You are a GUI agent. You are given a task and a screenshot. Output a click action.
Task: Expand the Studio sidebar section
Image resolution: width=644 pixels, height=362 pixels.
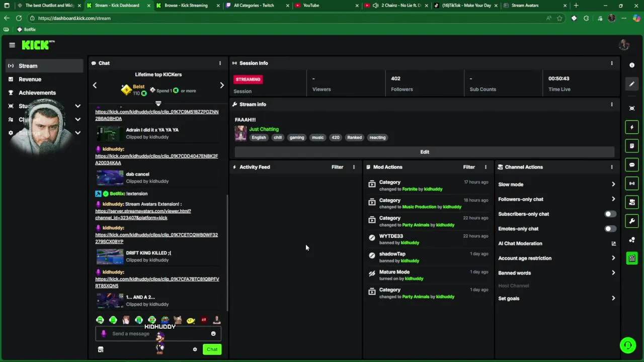(x=77, y=106)
